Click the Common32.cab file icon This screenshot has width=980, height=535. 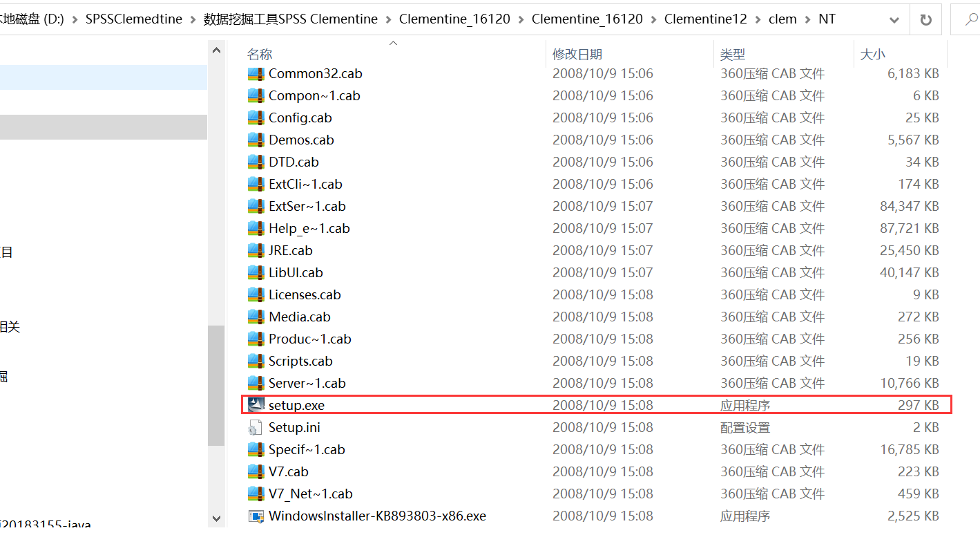point(256,73)
